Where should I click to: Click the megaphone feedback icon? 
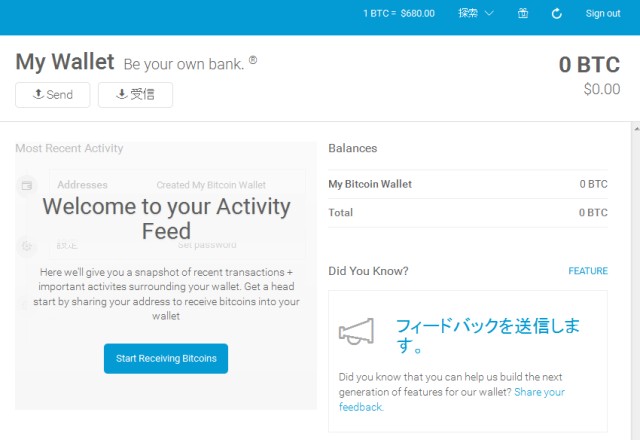tap(356, 332)
